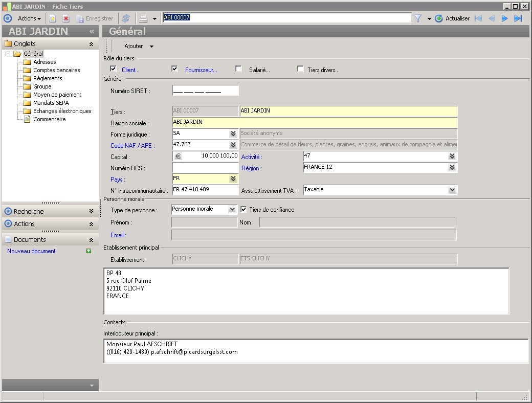Click the Nouveau document link

pyautogui.click(x=31, y=251)
